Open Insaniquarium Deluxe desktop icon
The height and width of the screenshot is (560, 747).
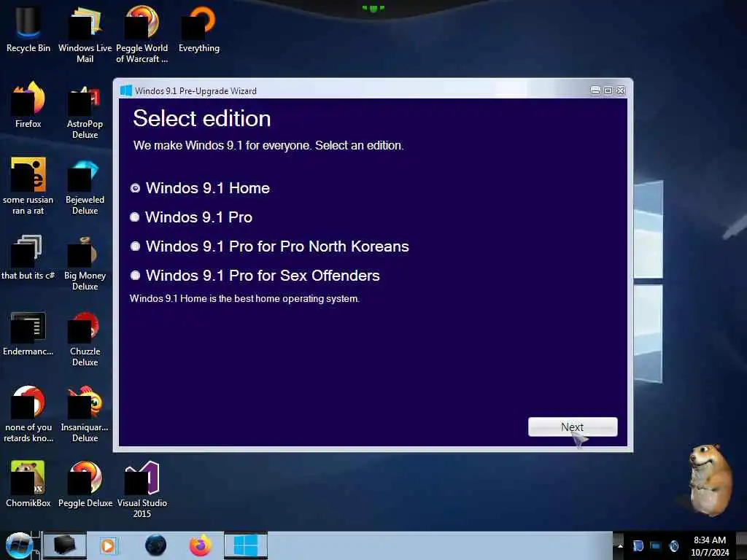tap(85, 414)
